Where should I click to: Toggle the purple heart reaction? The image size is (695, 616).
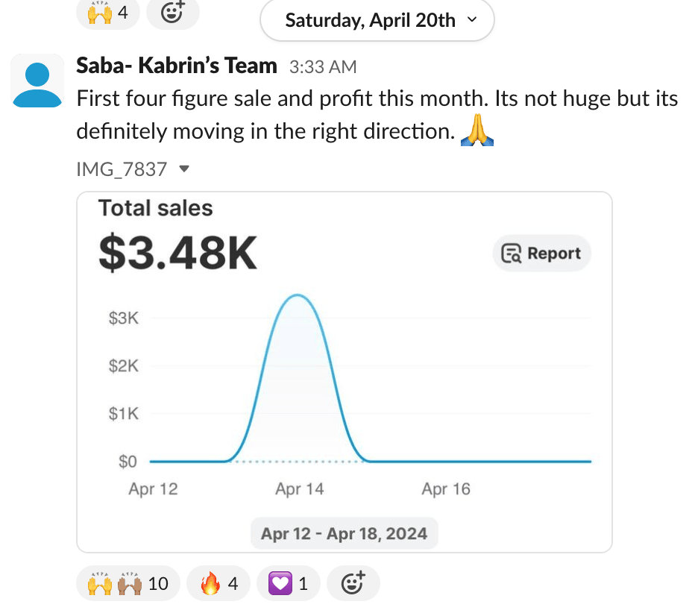pos(287,583)
